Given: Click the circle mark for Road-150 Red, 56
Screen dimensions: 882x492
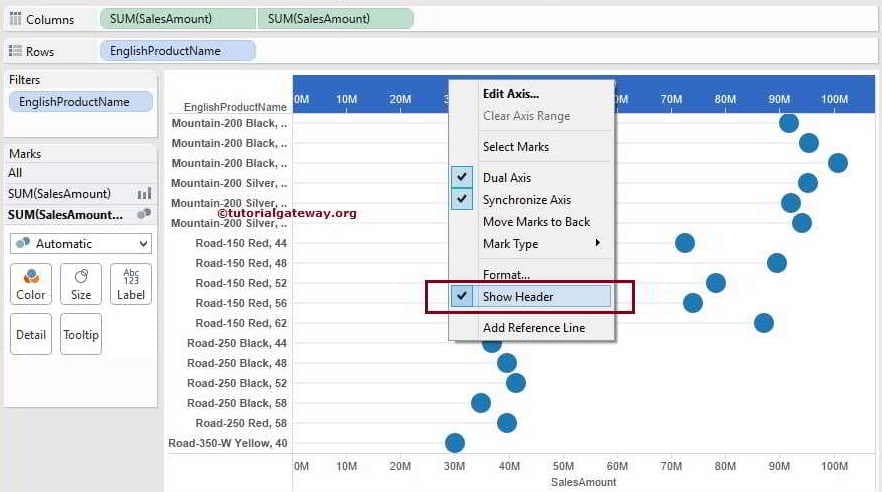Looking at the screenshot, I should (693, 303).
